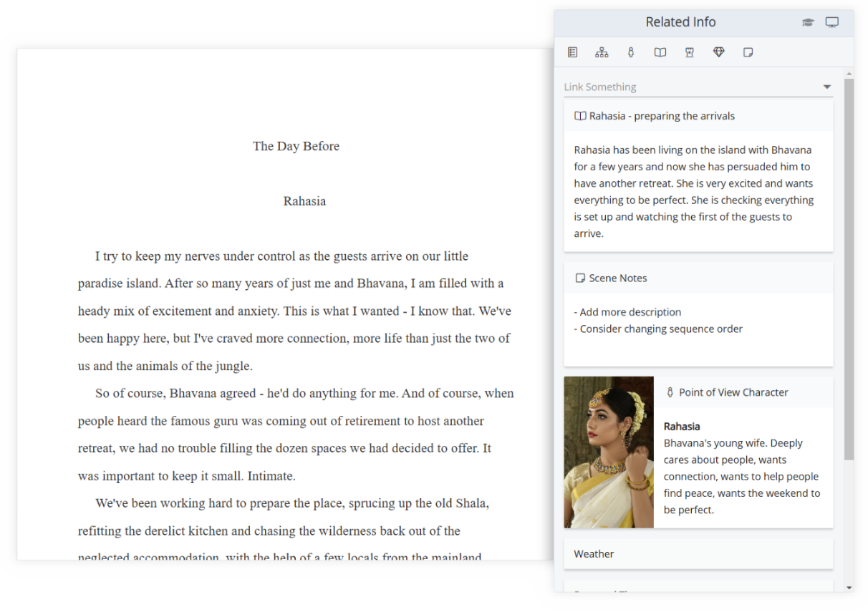Open the Scene Notes card header
The height and width of the screenshot is (612, 868).
tap(698, 278)
